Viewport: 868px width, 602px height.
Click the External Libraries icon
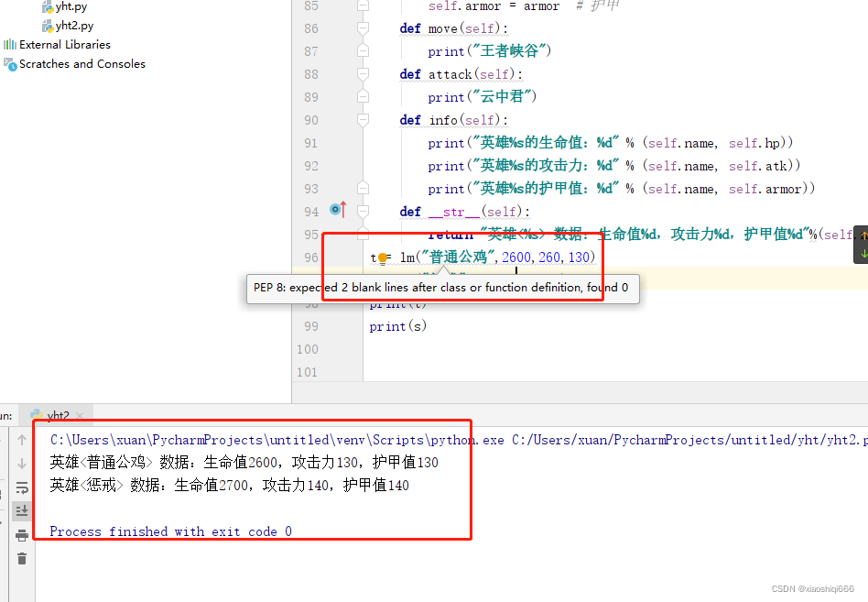click(9, 44)
